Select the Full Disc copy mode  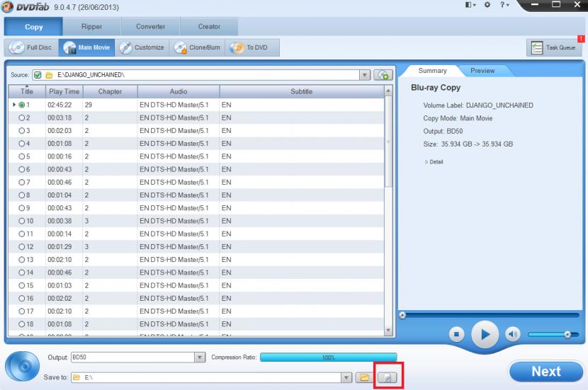click(31, 47)
